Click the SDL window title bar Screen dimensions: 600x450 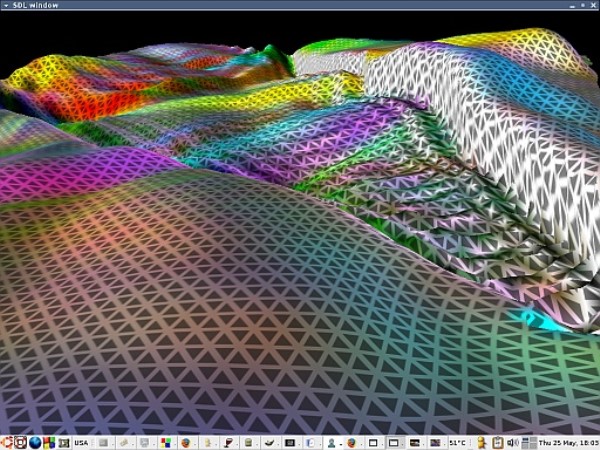tap(300, 5)
